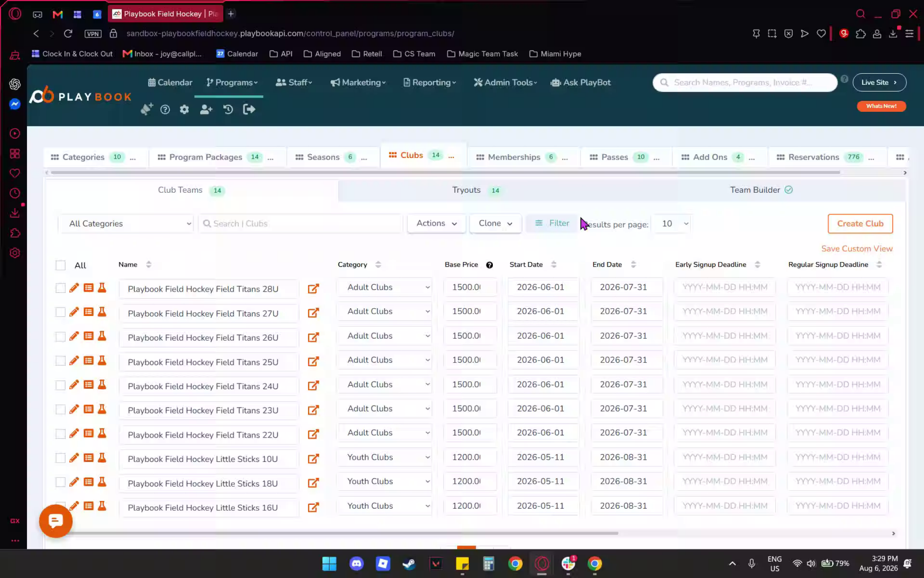This screenshot has width=924, height=578.
Task: Check the box for Field Titans 23U
Action: tap(60, 409)
